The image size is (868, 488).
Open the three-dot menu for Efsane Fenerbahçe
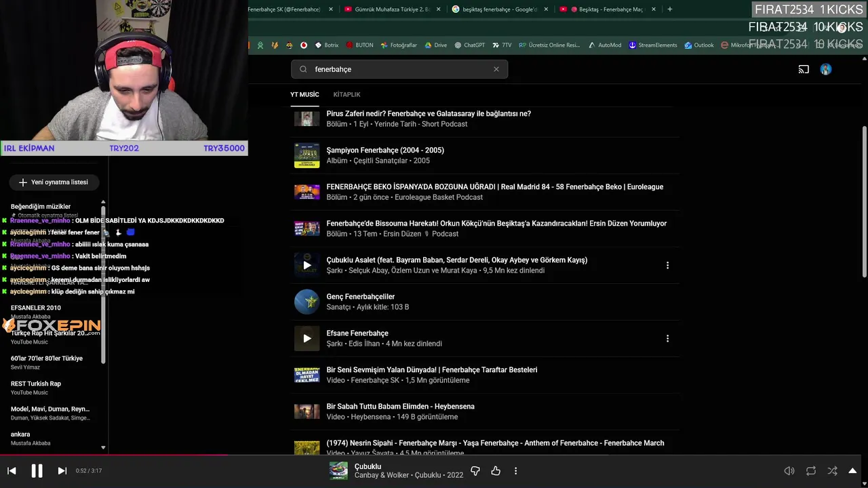coord(667,338)
